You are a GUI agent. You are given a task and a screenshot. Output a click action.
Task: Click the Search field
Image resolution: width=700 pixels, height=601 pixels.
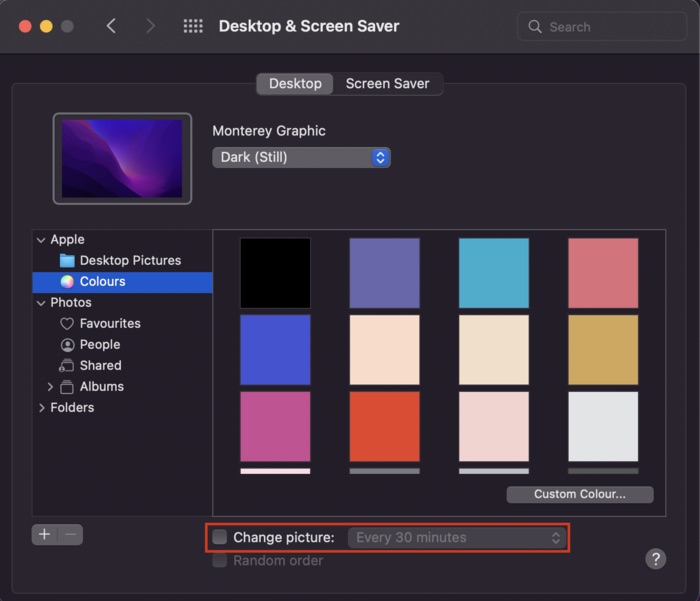coord(601,27)
